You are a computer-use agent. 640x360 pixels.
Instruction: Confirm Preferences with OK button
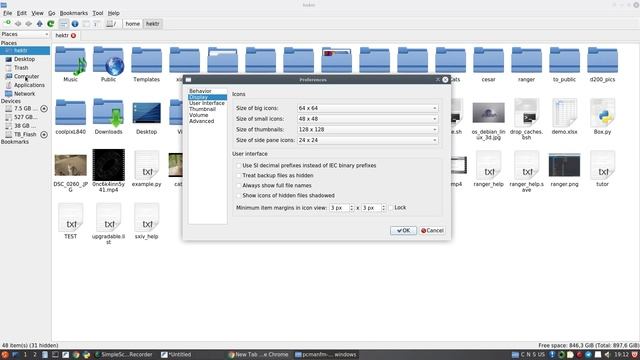(403, 231)
